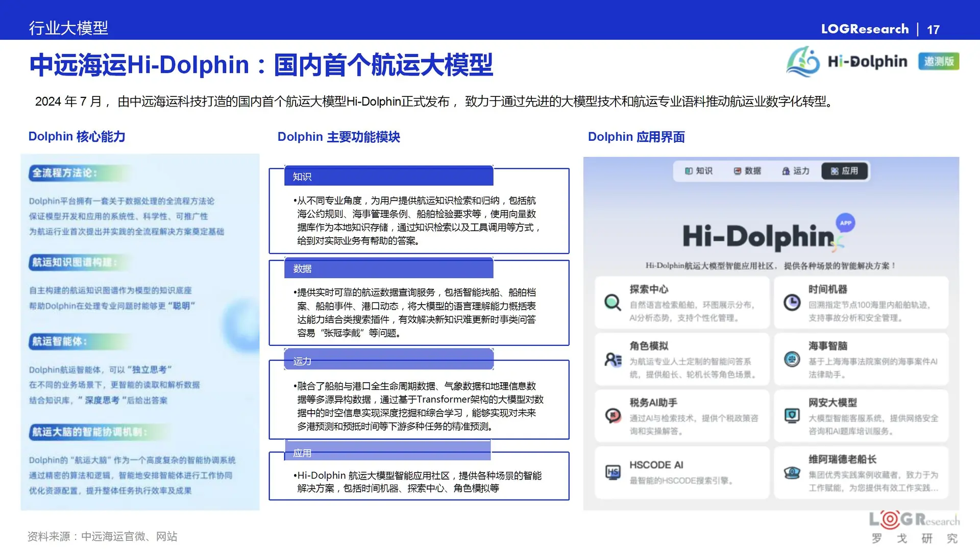Click the 运力 module header bar
Image resolution: width=980 pixels, height=551 pixels.
389,360
